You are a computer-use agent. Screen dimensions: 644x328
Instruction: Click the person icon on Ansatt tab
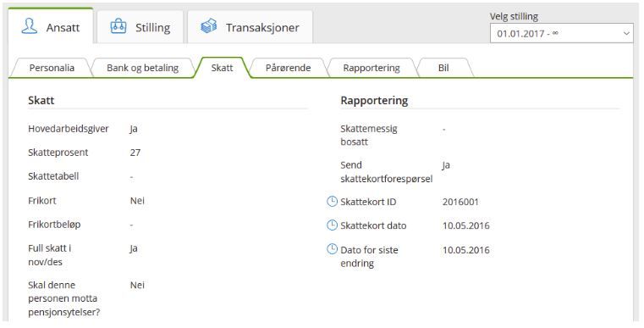[x=29, y=26]
